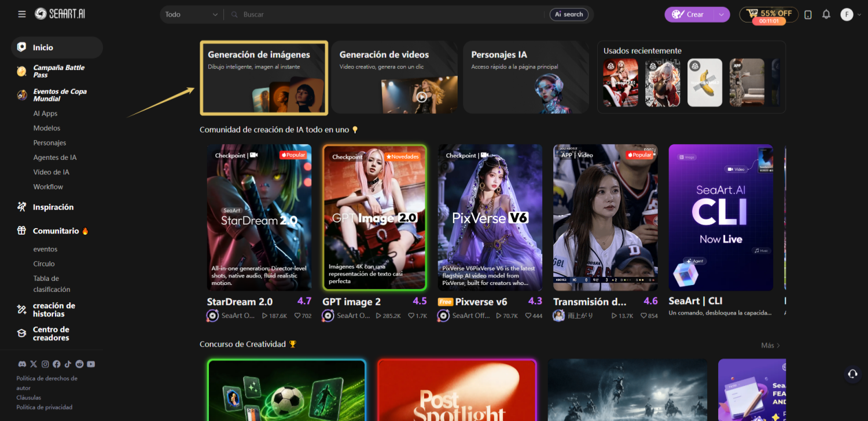Open the hamburger menu icon
The height and width of the screenshot is (421, 868).
22,14
